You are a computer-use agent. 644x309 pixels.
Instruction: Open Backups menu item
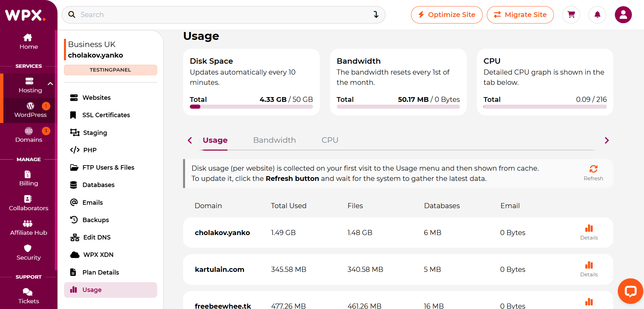click(x=111, y=220)
